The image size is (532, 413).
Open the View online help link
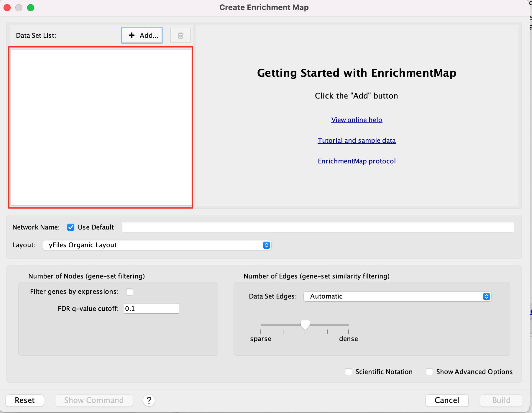pos(357,120)
